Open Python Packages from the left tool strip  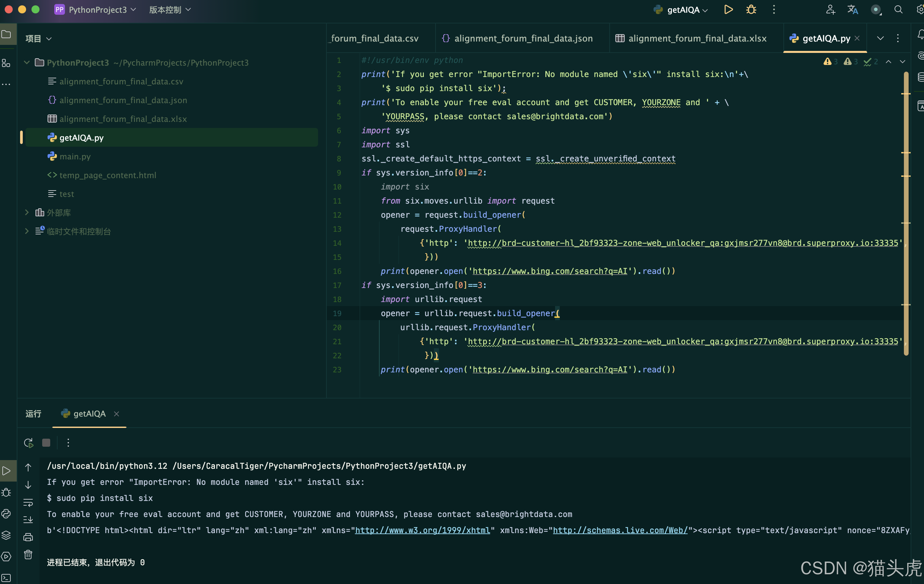(6, 534)
